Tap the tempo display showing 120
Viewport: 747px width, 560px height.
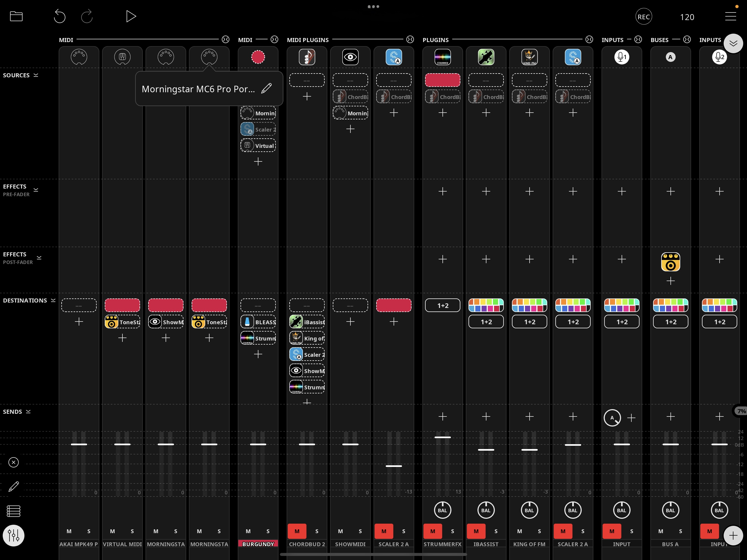687,17
